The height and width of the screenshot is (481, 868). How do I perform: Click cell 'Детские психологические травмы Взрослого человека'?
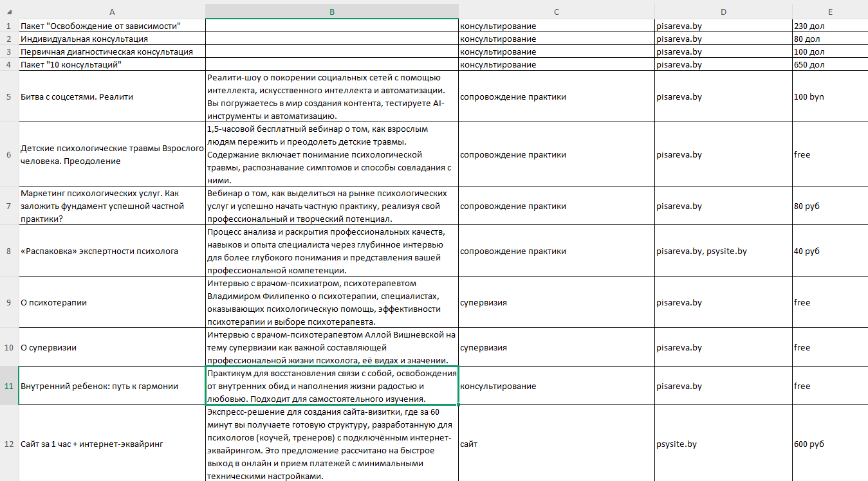(x=112, y=154)
